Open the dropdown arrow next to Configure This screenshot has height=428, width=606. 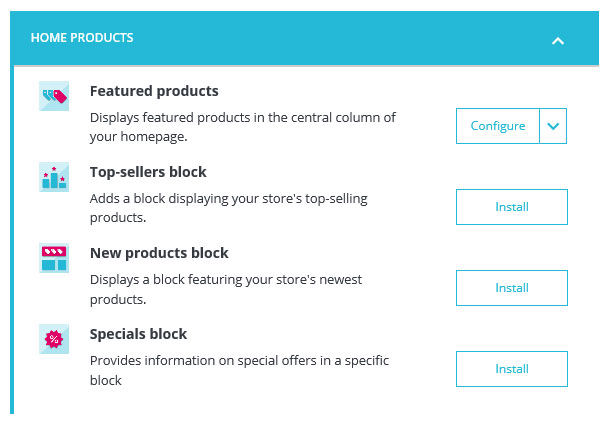[x=553, y=126]
